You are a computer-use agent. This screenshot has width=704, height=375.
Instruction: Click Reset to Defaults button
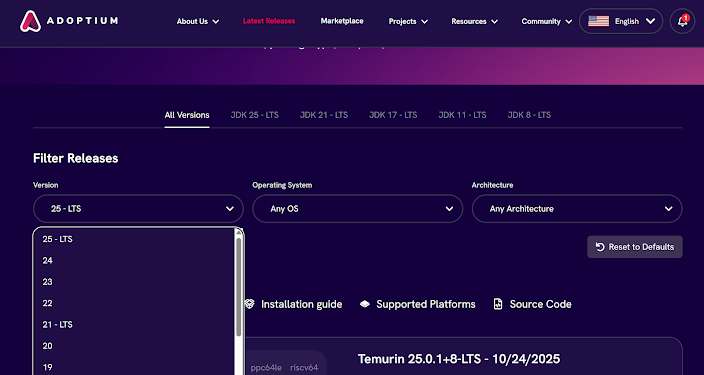click(x=635, y=247)
